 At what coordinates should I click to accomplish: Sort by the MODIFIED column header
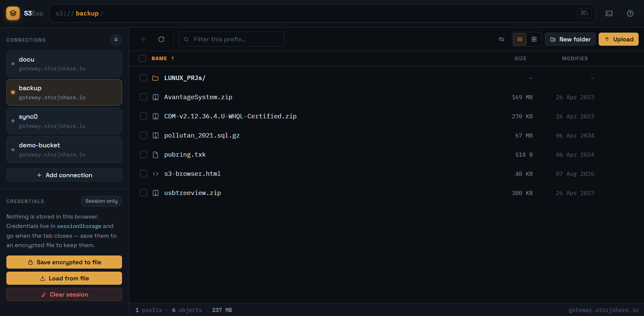[575, 58]
